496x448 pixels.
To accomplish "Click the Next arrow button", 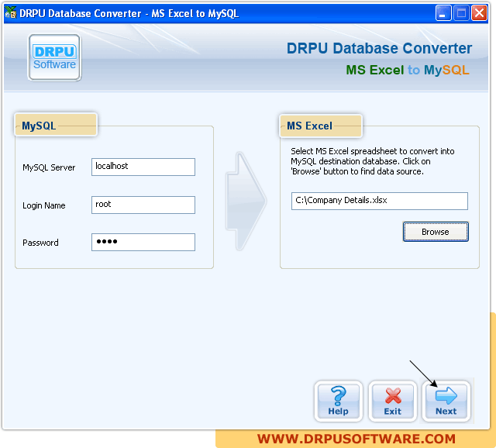I will [x=446, y=401].
